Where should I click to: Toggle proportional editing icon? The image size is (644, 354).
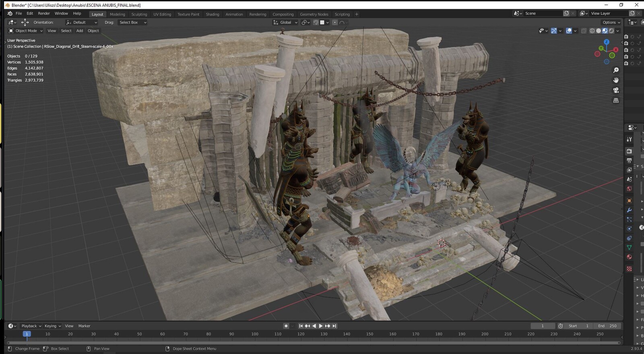335,23
